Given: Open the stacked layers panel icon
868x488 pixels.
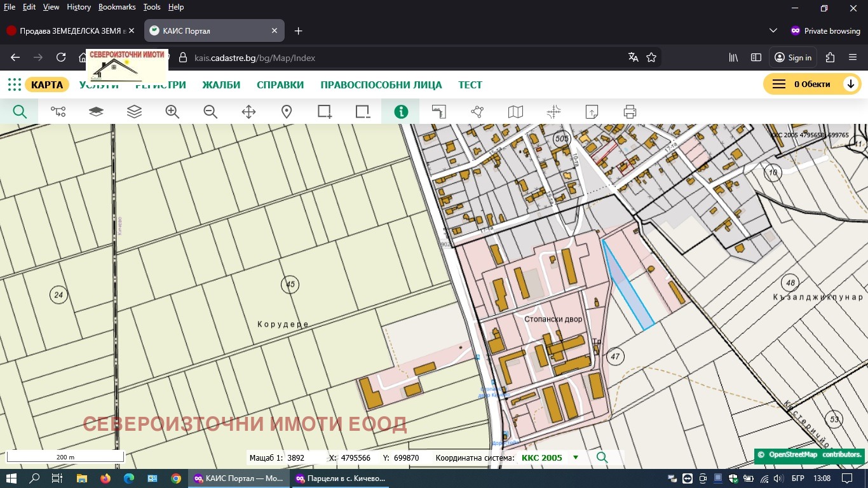Looking at the screenshot, I should [x=134, y=112].
